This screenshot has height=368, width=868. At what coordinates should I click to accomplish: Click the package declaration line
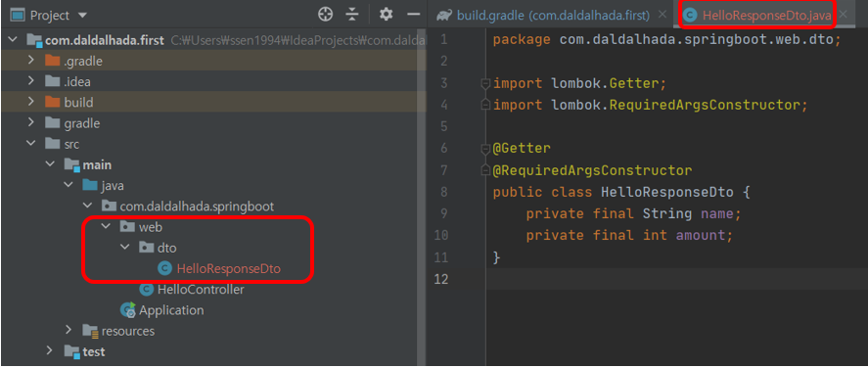[667, 40]
